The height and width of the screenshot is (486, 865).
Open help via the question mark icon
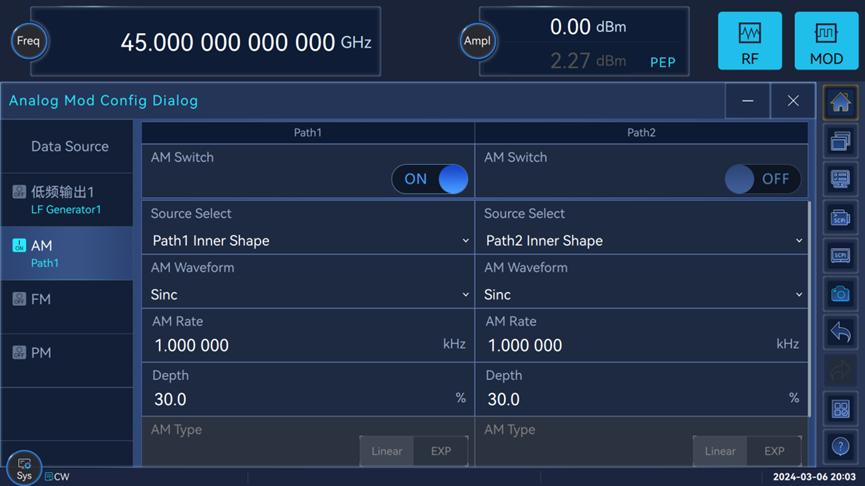coord(840,447)
